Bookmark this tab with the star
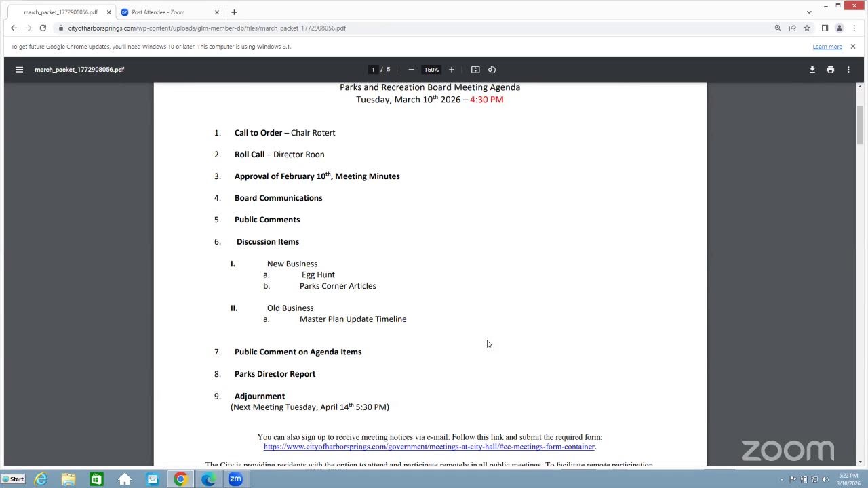The image size is (868, 488). click(x=807, y=28)
